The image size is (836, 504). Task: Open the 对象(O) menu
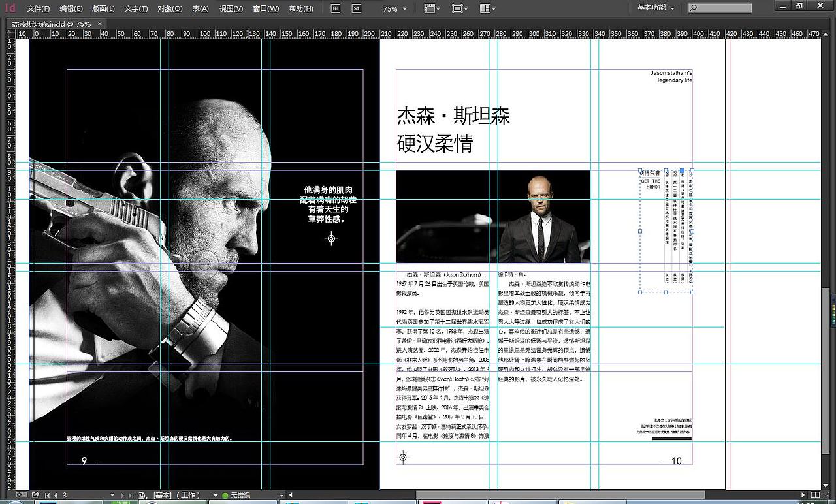170,8
